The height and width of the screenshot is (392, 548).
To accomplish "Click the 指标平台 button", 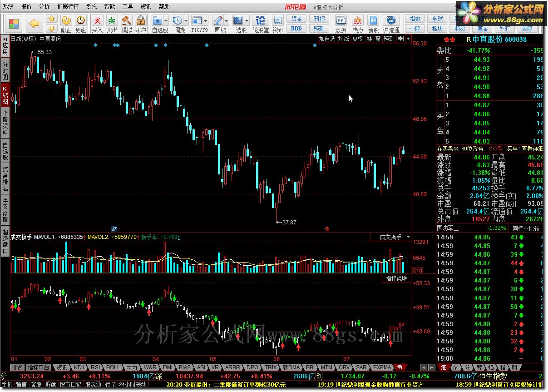I will tap(38, 367).
